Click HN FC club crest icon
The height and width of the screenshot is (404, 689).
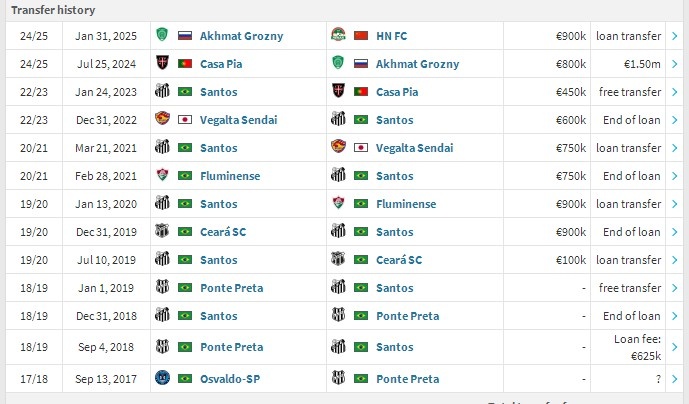[x=340, y=36]
